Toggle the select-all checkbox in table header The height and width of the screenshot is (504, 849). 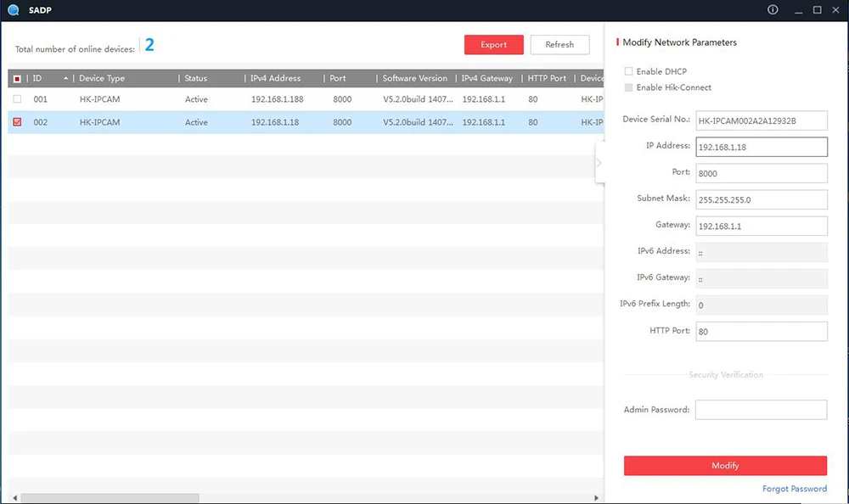17,79
